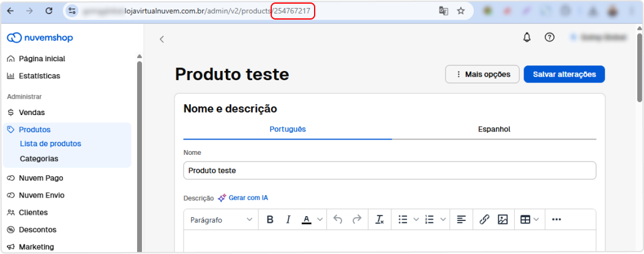Select Produtos in sidebar
This screenshot has width=644, height=254.
(29, 130)
